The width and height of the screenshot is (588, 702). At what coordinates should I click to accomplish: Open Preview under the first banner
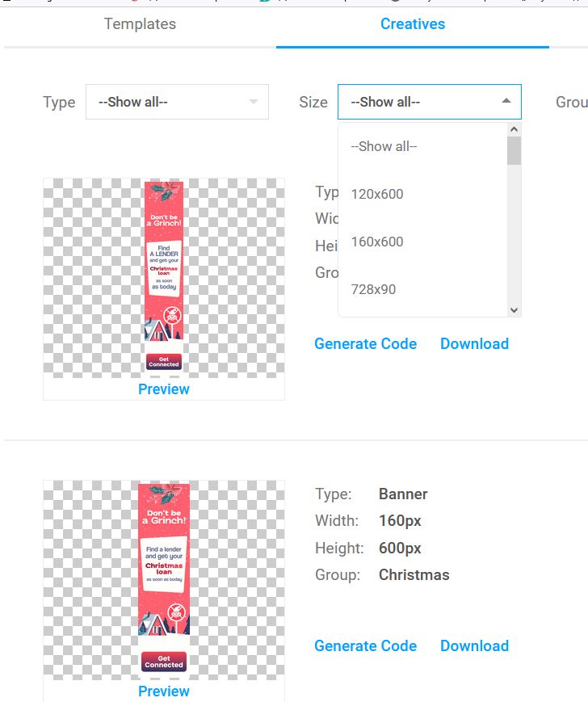pyautogui.click(x=164, y=389)
